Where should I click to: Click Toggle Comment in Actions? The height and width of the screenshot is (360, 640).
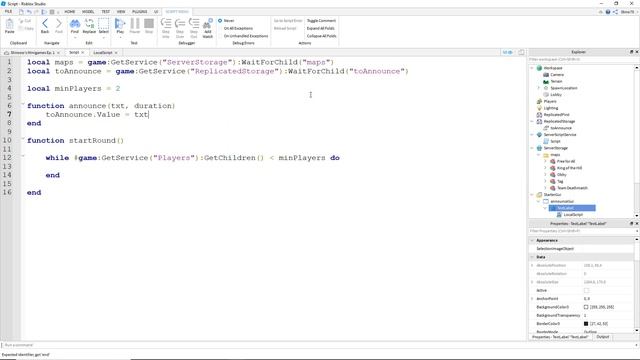(321, 20)
